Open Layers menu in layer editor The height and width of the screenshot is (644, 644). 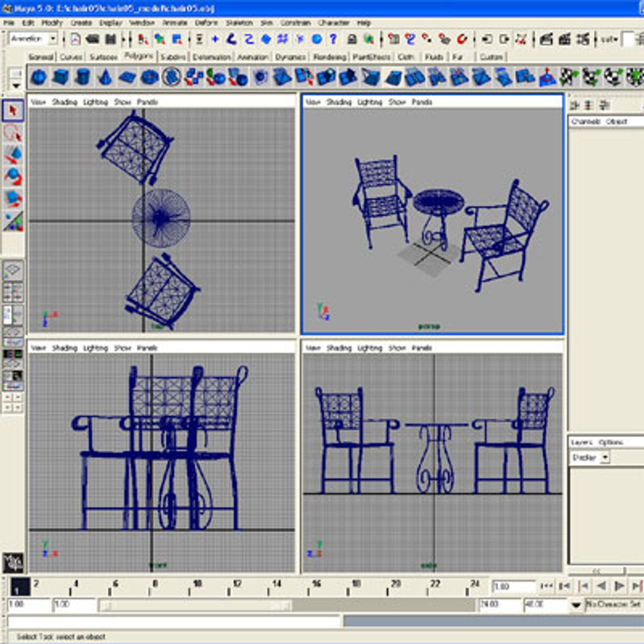pos(581,442)
